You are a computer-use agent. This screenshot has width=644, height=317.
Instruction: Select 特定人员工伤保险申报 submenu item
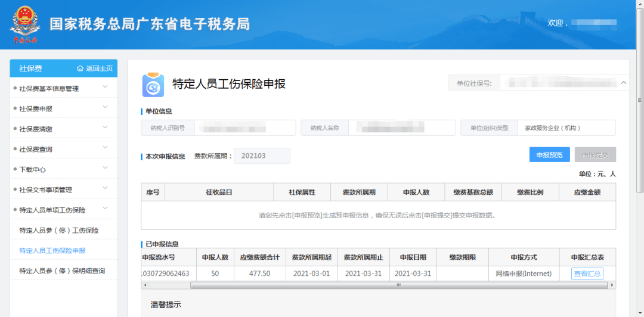coord(52,250)
